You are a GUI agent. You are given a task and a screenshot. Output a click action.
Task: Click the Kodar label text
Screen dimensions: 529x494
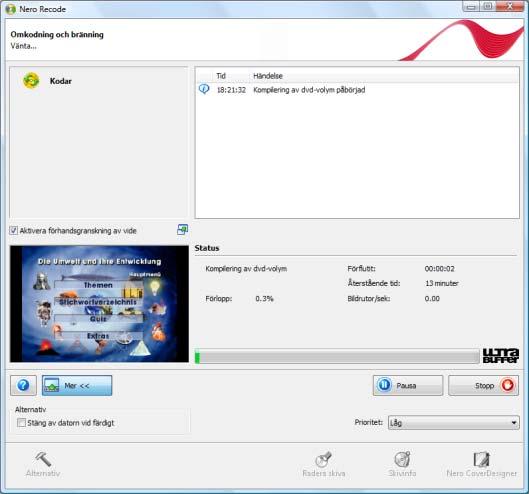(x=61, y=81)
